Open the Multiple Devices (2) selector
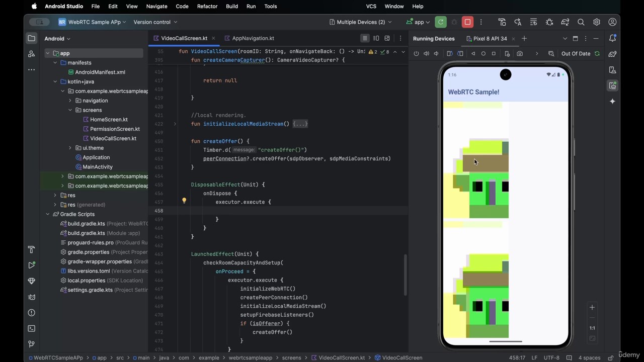Screen dimensions: 644x362 (360, 22)
